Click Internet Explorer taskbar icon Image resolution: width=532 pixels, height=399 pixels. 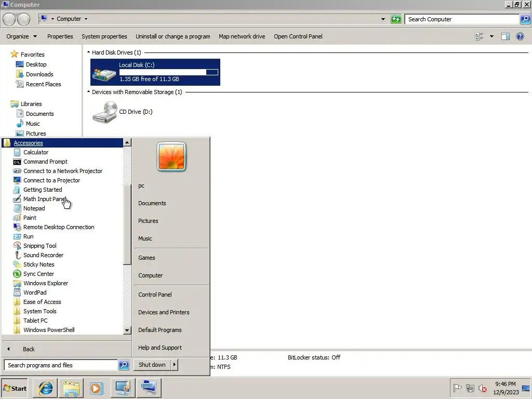click(x=46, y=388)
